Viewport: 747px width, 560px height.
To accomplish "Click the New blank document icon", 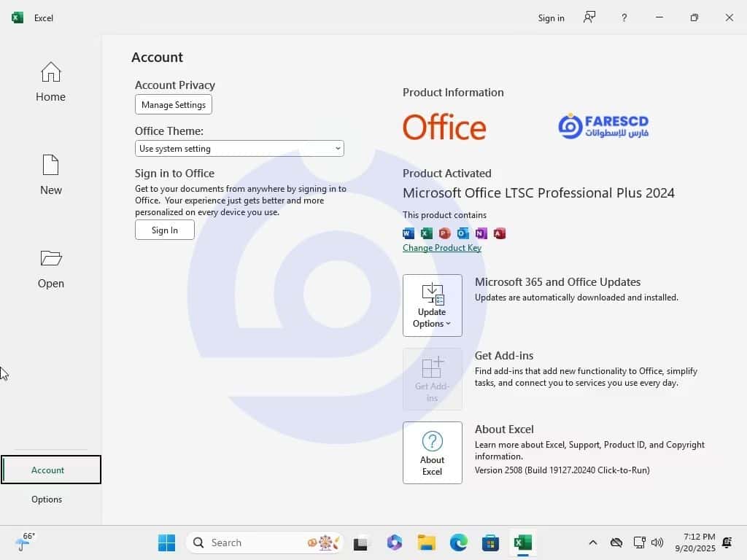I will coord(50,166).
